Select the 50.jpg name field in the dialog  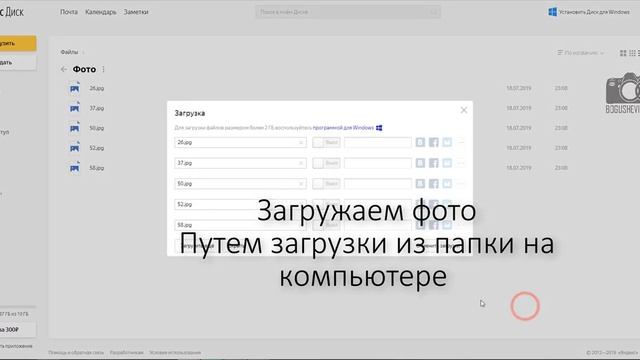point(240,184)
